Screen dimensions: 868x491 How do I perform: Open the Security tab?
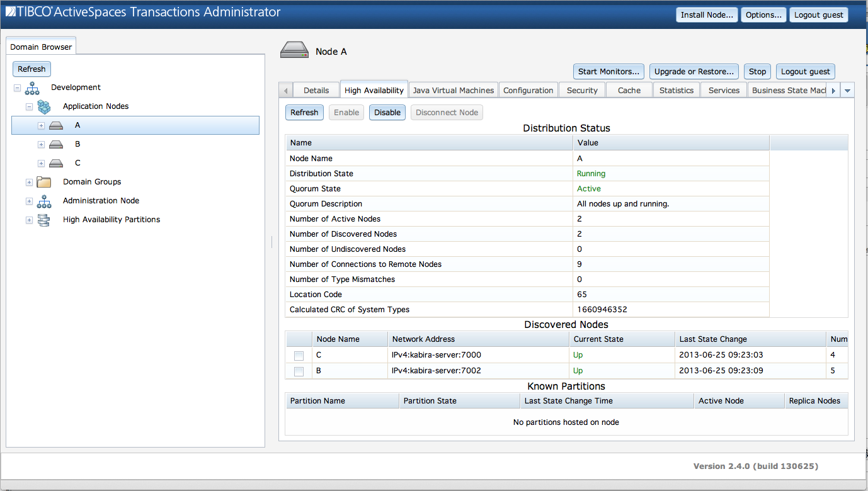pos(582,91)
